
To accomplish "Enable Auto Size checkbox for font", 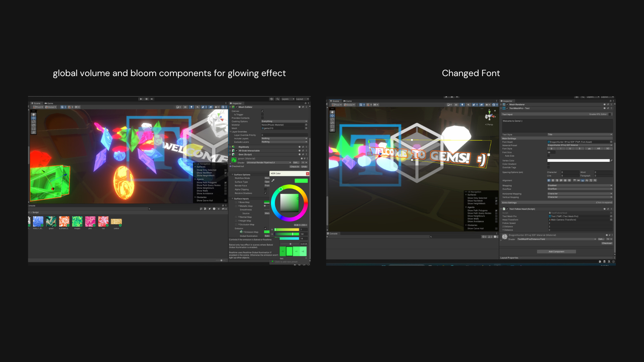I will tap(549, 156).
